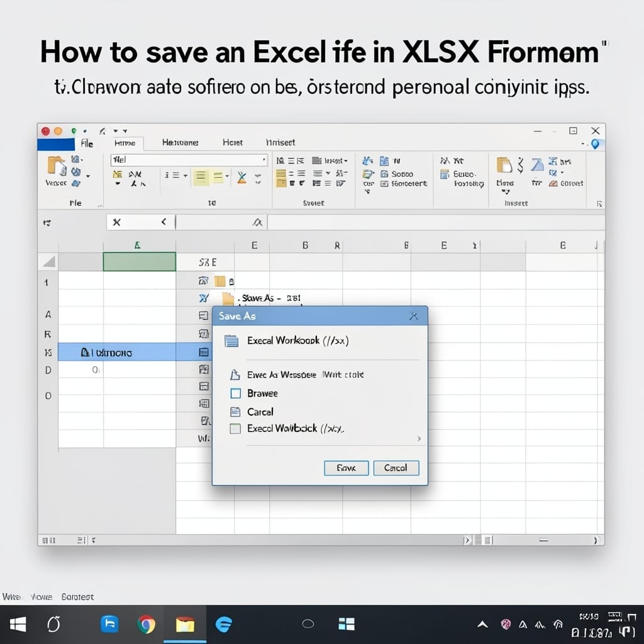Screen dimensions: 644x644
Task: Click the folder icon beside Save As label
Action: pos(227,297)
